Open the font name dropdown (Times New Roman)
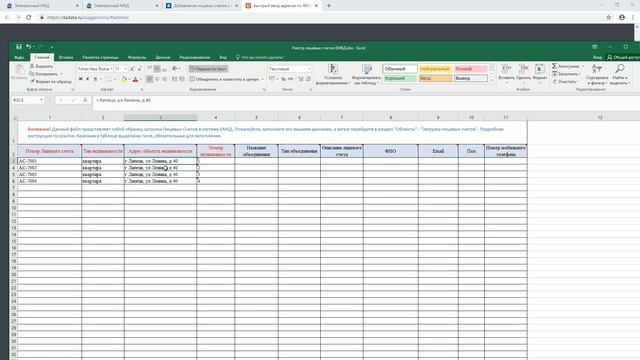The width and height of the screenshot is (640, 360). [111, 69]
